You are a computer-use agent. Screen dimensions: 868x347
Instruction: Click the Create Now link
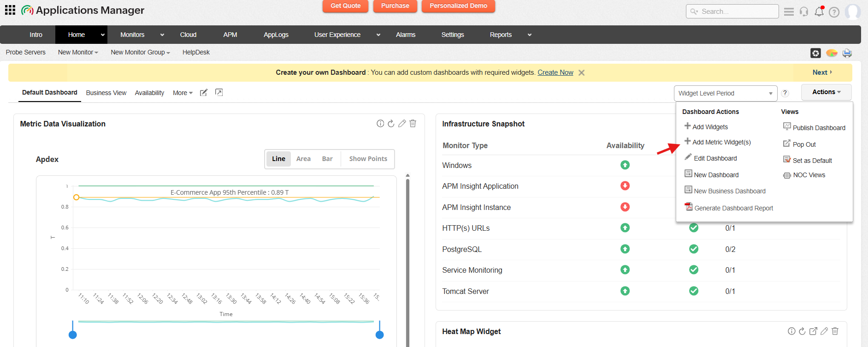tap(555, 72)
